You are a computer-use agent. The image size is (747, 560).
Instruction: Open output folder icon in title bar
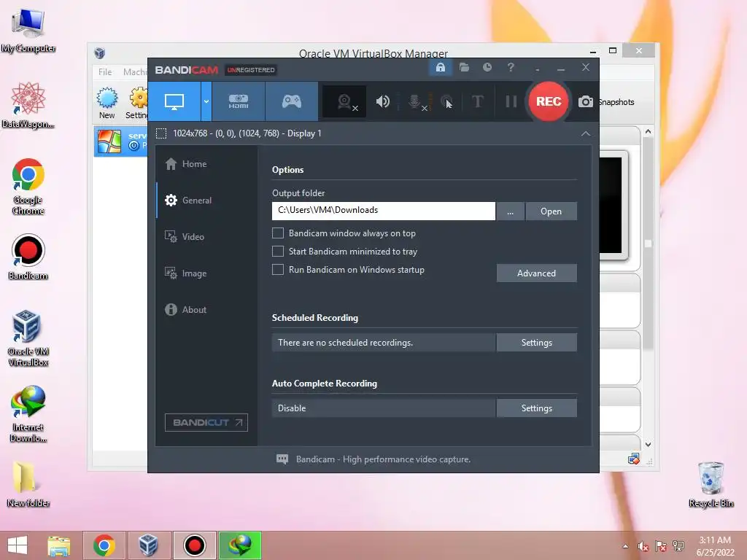tap(464, 68)
